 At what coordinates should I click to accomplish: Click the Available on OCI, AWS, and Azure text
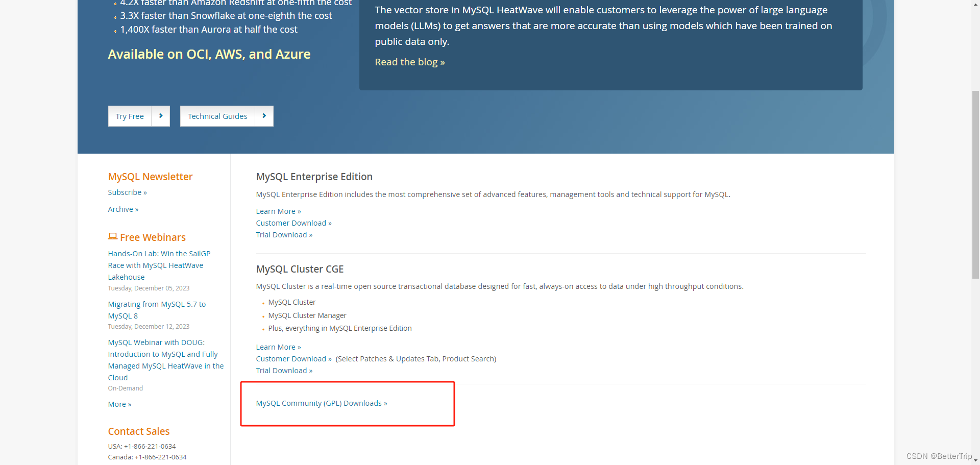point(209,54)
